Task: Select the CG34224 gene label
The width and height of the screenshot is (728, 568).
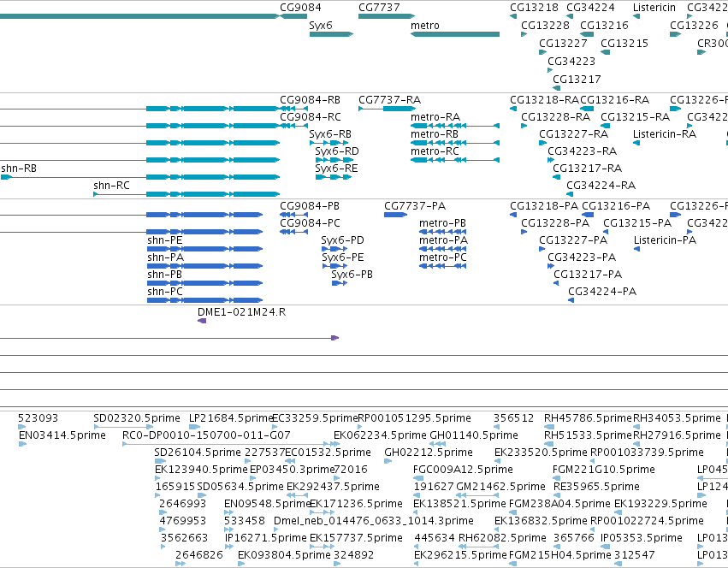Action: tap(590, 8)
